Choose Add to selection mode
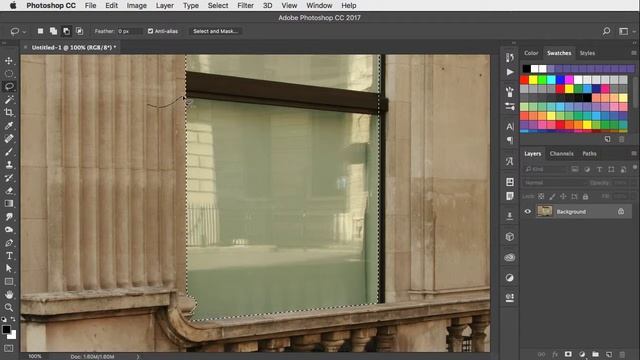This screenshot has height=360, width=640. pos(53,31)
